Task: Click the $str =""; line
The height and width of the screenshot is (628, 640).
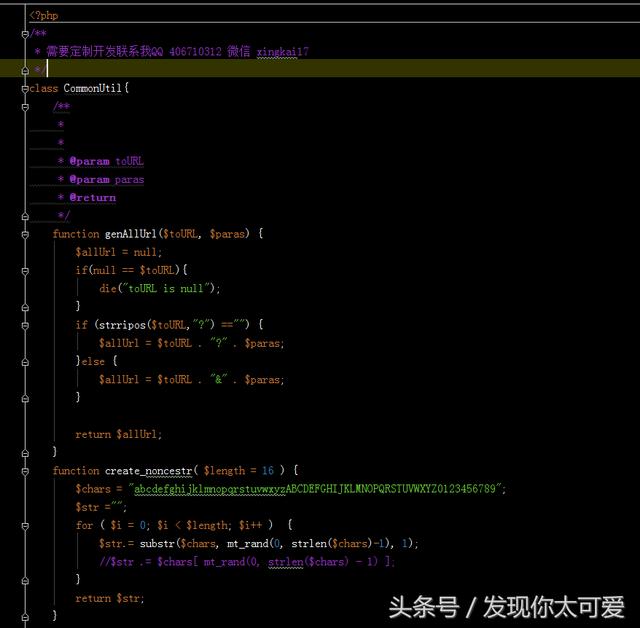Action: click(101, 507)
